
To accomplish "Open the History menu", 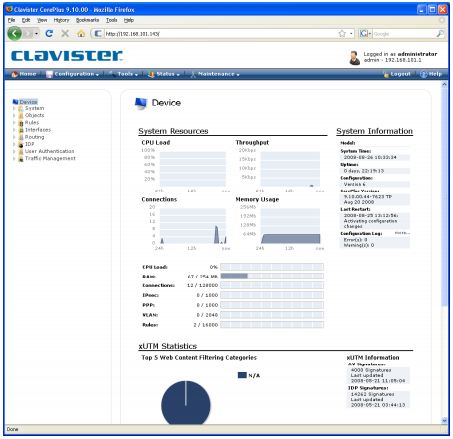I will click(61, 20).
